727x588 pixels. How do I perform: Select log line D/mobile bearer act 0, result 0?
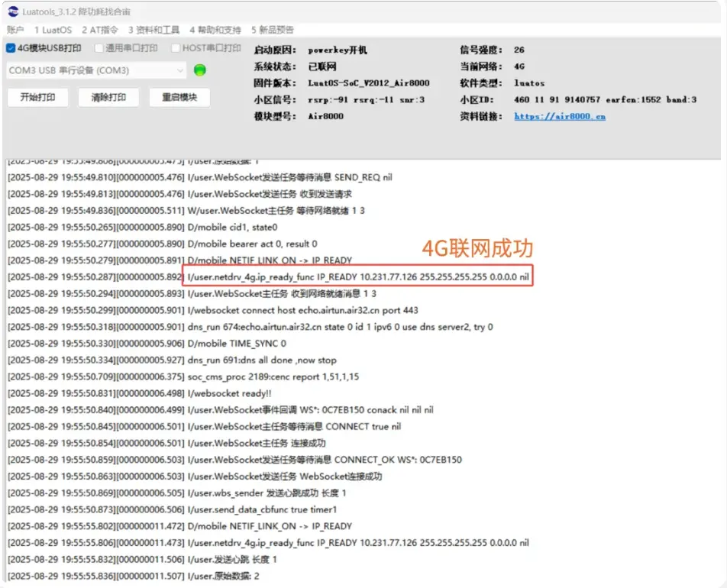coord(162,244)
